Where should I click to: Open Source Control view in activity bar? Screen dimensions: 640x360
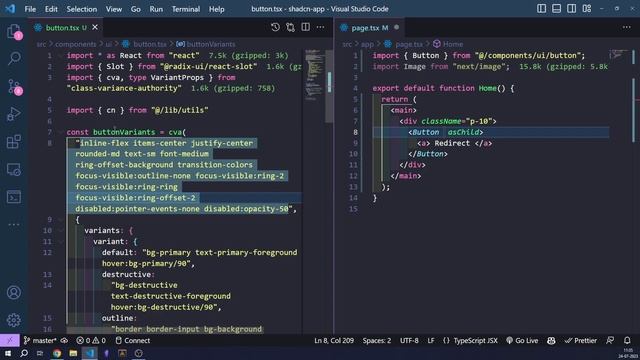(x=14, y=87)
